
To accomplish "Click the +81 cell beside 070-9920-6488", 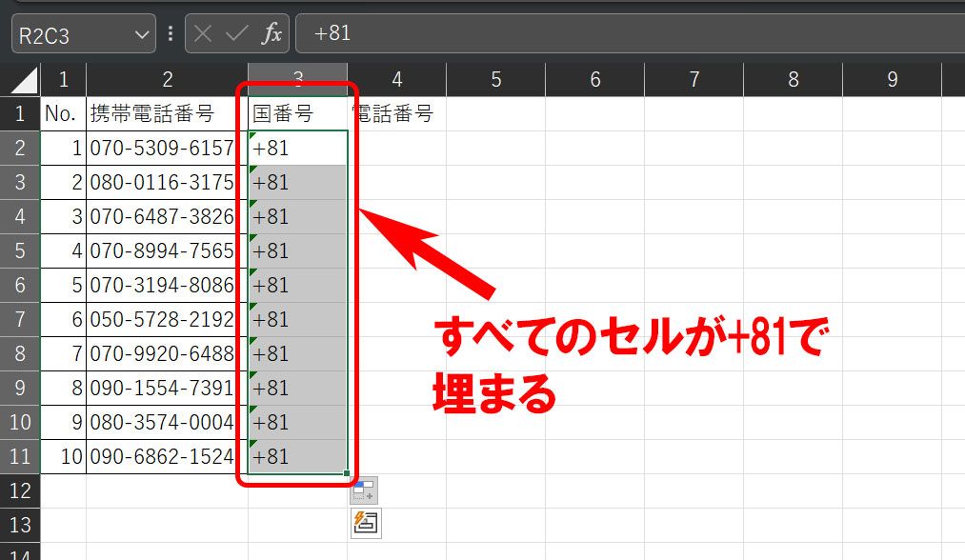I will point(298,354).
